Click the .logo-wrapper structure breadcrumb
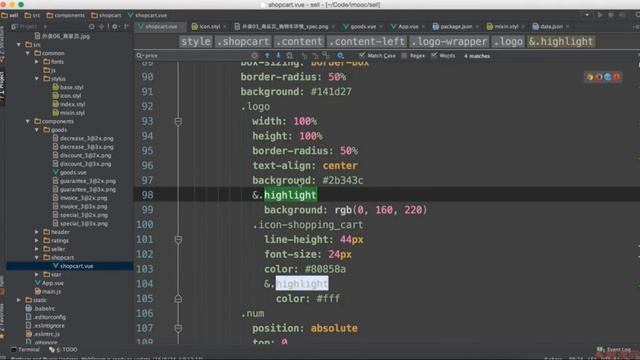Image resolution: width=640 pixels, height=360 pixels. pyautogui.click(x=449, y=42)
